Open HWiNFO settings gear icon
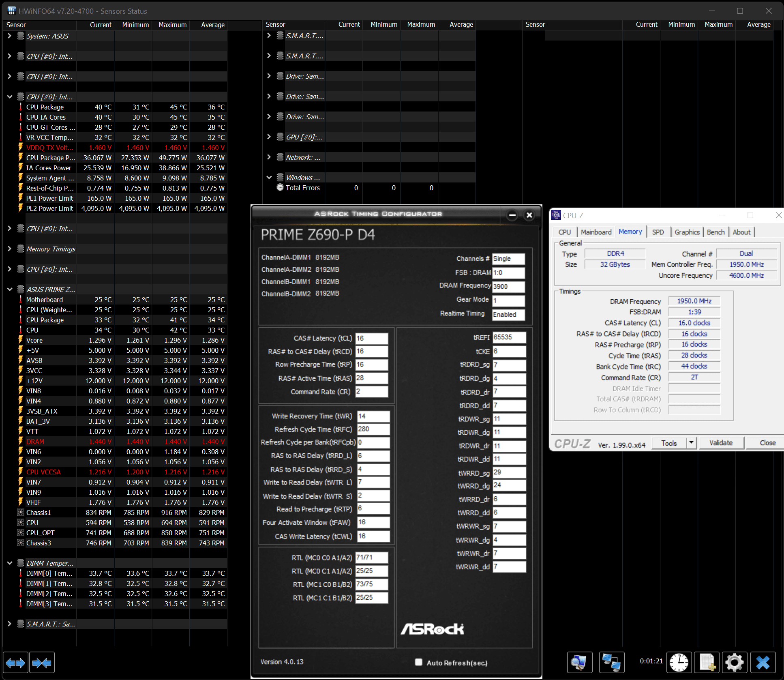The height and width of the screenshot is (680, 784). pos(734,663)
